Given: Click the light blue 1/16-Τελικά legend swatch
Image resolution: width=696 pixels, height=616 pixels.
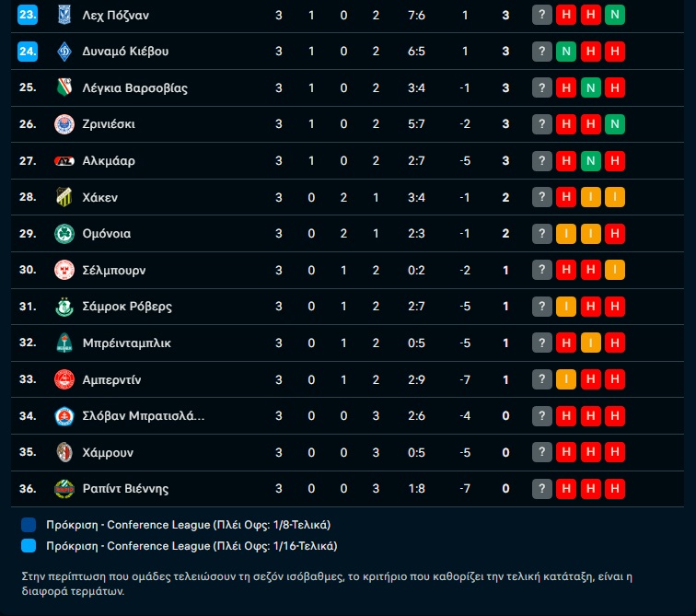Looking at the screenshot, I should (29, 546).
